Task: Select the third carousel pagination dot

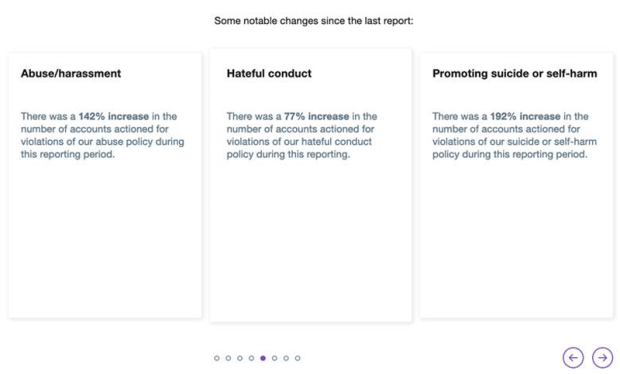Action: point(240,358)
